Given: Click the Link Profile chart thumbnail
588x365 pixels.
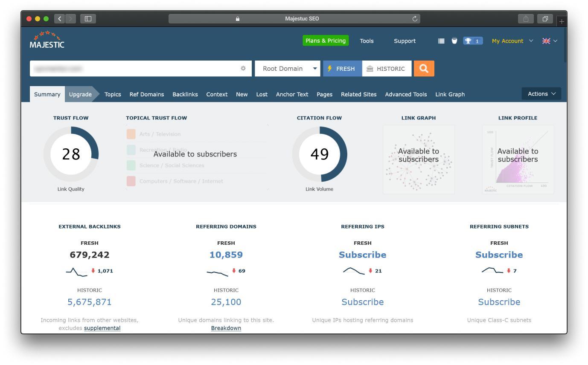Looking at the screenshot, I should tap(518, 159).
